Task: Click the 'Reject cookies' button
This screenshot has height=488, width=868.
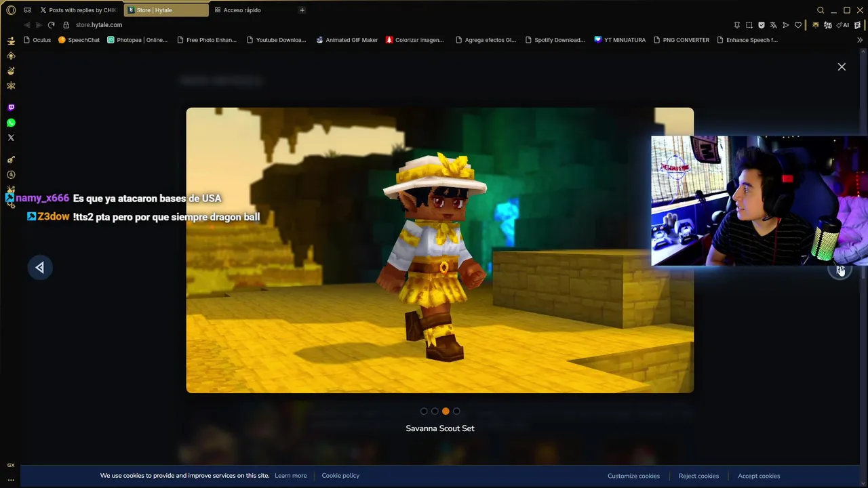Action: coord(698,476)
